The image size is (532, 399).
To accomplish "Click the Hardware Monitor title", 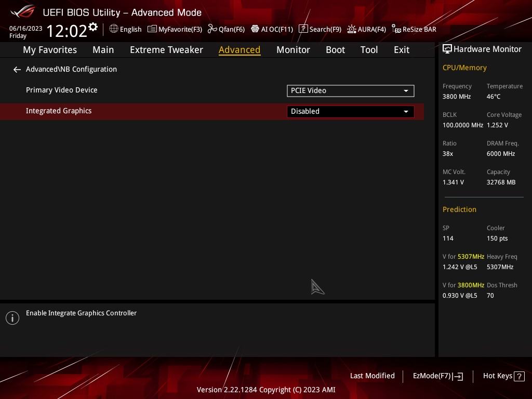I will tap(487, 49).
